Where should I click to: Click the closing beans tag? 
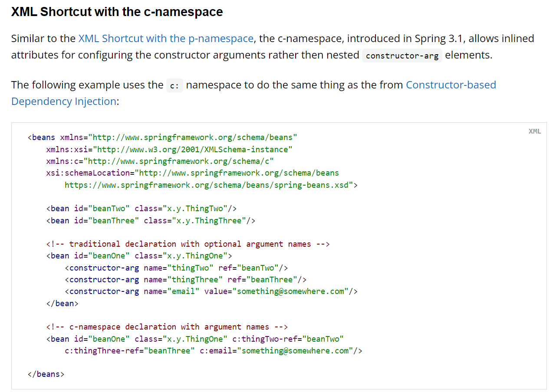(46, 374)
